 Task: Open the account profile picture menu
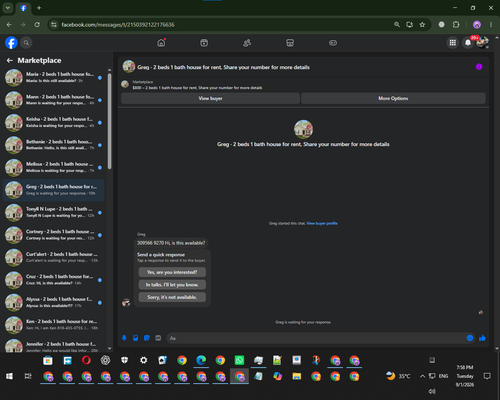point(483,43)
